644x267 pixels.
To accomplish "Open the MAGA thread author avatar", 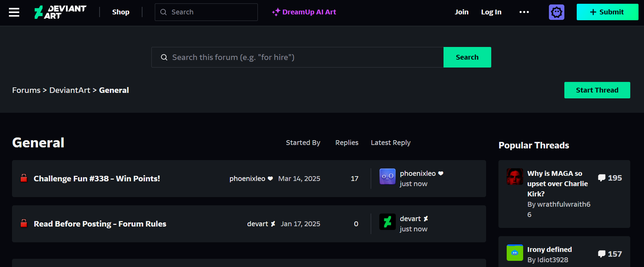I will (x=515, y=177).
